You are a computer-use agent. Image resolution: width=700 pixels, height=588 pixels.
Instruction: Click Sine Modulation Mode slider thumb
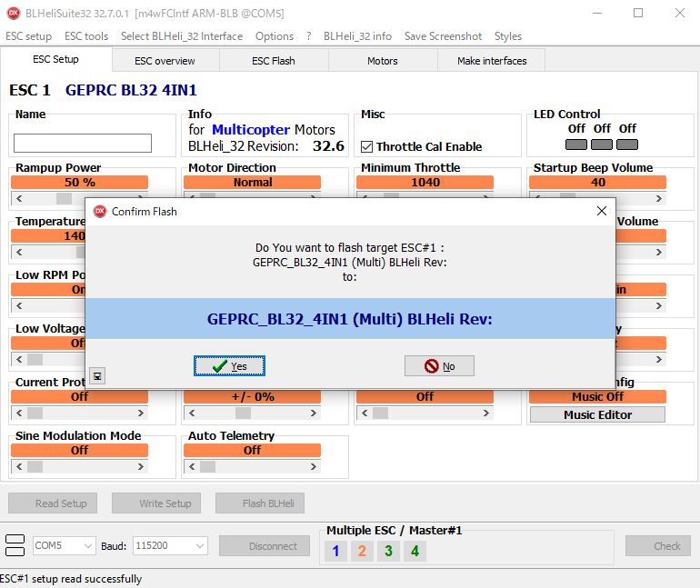[x=35, y=466]
